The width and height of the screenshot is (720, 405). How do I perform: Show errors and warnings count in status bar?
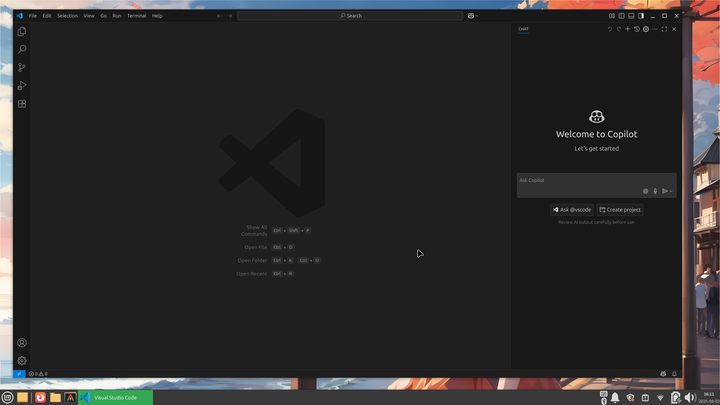38,374
